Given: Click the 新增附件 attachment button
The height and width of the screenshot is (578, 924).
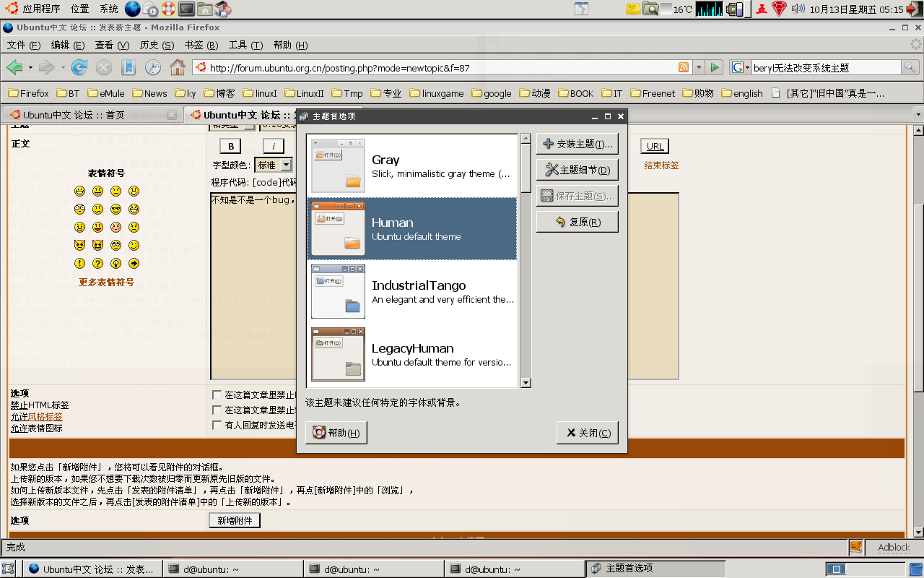Looking at the screenshot, I should (x=235, y=520).
